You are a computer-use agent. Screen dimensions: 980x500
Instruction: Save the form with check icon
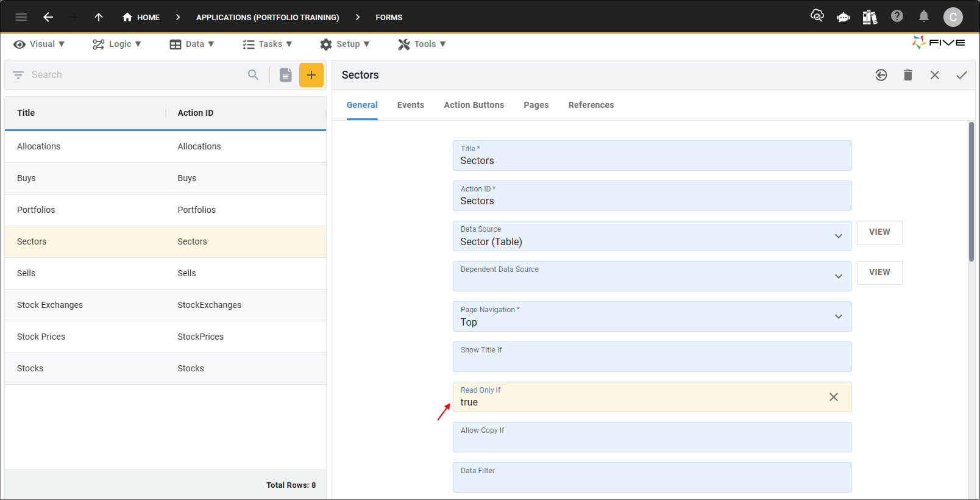click(962, 75)
